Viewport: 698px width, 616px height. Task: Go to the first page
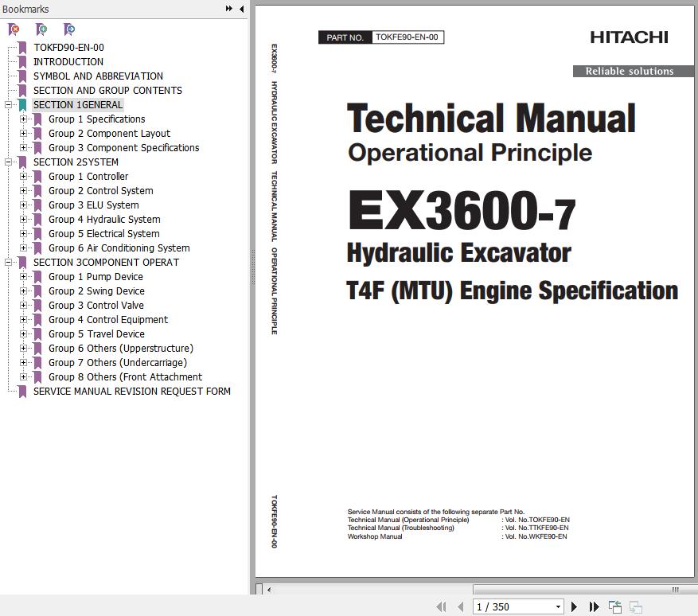coord(441,606)
